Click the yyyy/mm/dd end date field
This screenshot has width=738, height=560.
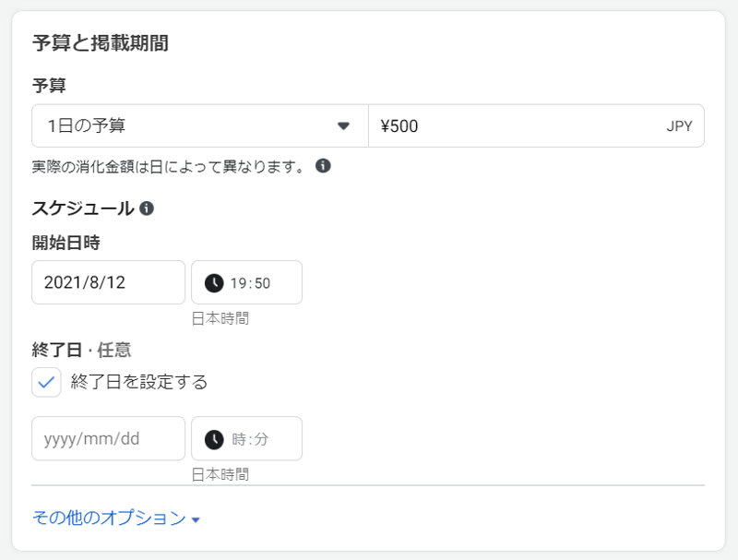coord(108,439)
